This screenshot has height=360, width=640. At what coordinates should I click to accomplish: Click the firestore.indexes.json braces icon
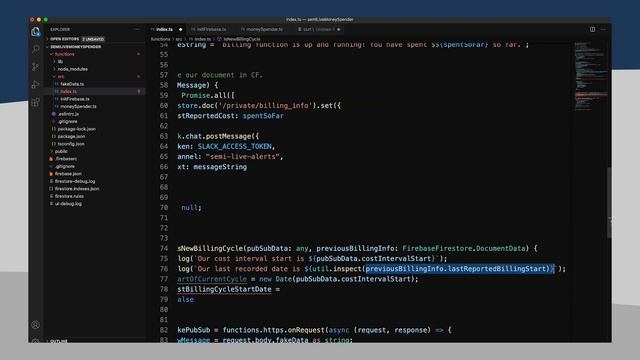[x=51, y=189]
